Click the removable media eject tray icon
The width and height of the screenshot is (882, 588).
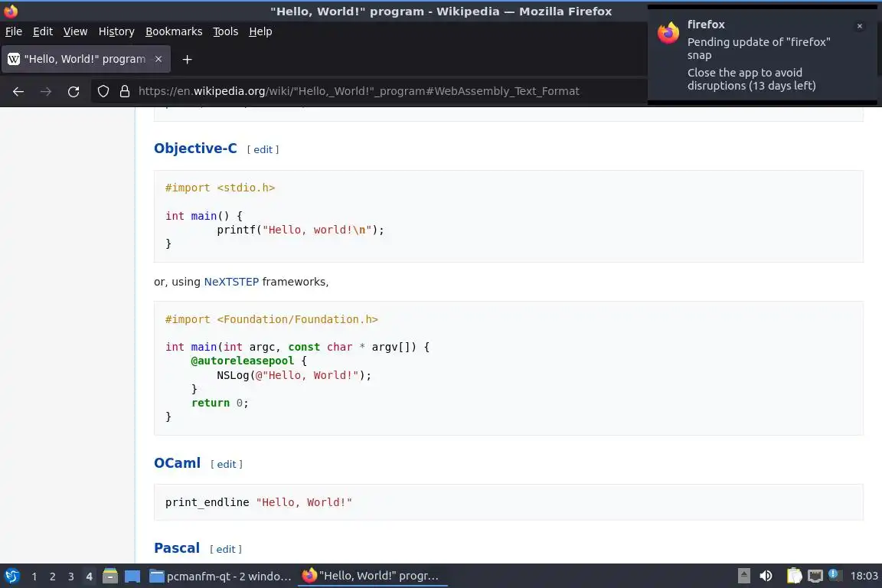coord(743,576)
